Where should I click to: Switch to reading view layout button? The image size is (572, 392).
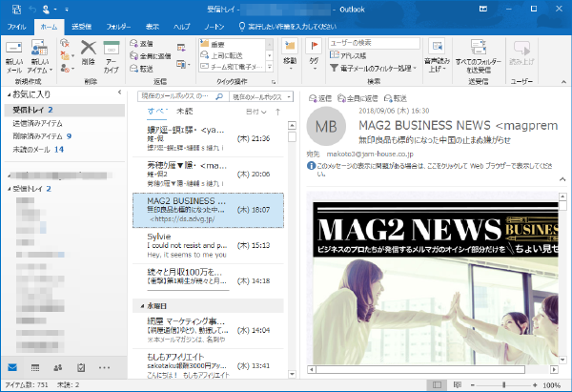click(x=457, y=384)
